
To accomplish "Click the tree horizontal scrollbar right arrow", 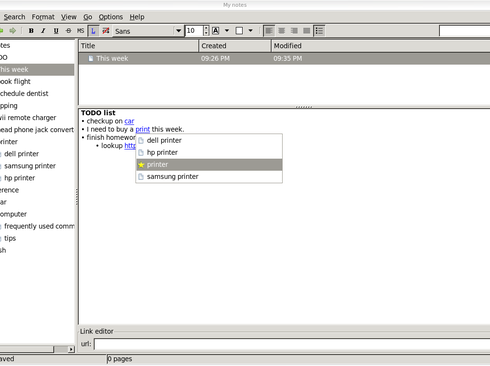I will (x=71, y=349).
